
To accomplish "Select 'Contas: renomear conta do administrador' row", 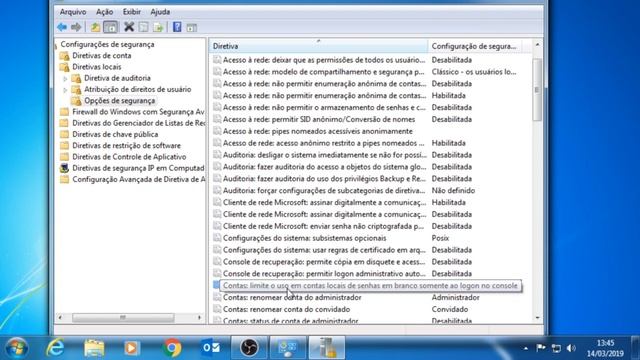I will click(292, 297).
